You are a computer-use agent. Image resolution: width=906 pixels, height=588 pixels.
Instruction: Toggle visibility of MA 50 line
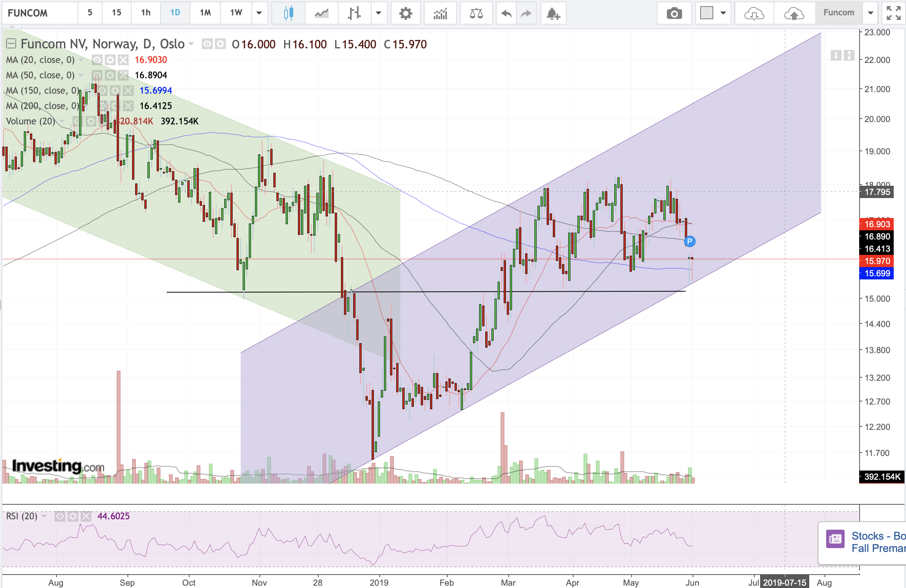[97, 75]
